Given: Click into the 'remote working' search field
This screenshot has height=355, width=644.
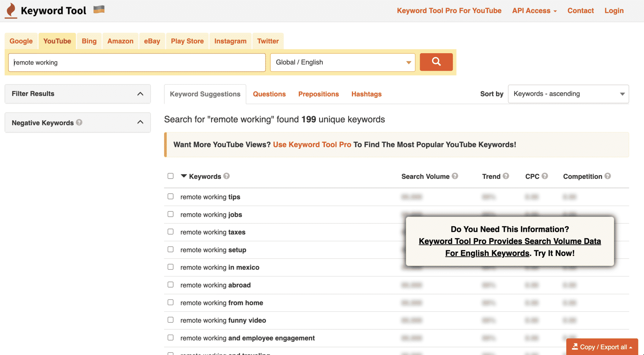Looking at the screenshot, I should coord(137,62).
